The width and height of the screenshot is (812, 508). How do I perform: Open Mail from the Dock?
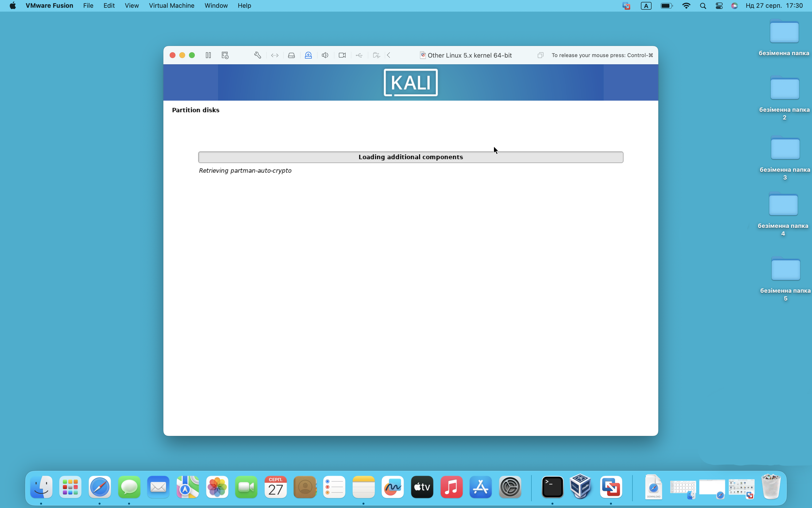pyautogui.click(x=158, y=487)
